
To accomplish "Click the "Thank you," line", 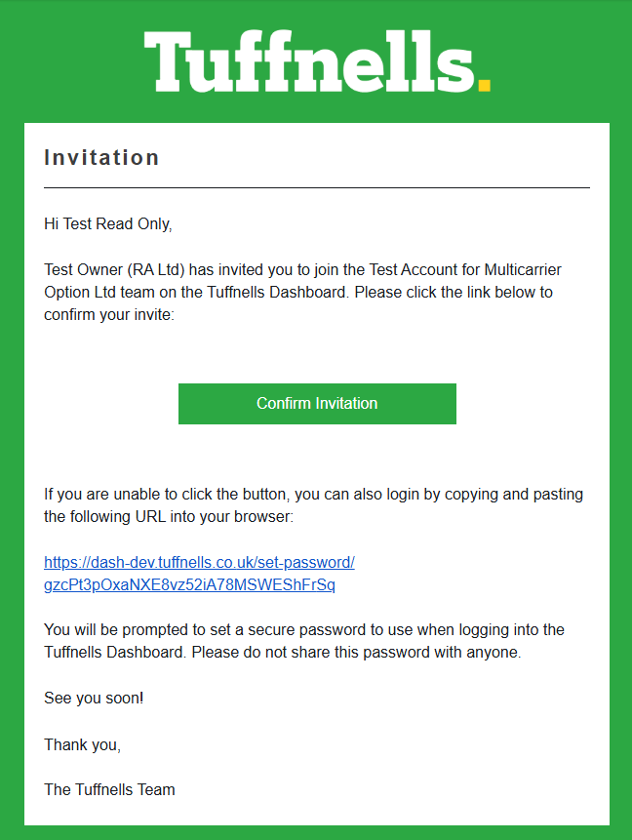I will [x=83, y=744].
